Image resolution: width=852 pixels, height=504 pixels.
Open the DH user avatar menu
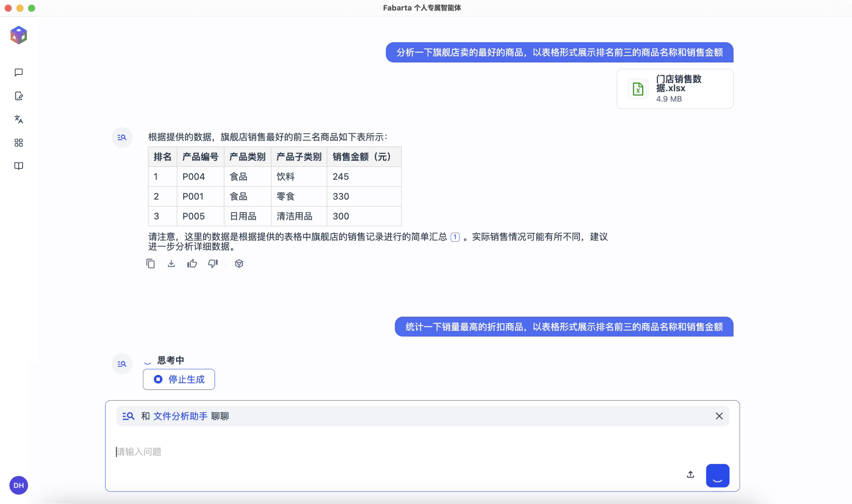pos(19,485)
